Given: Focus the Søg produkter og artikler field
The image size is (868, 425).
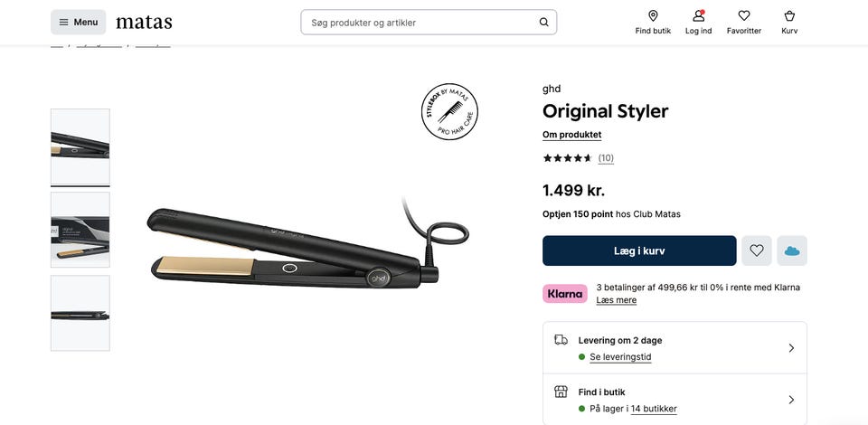Looking at the screenshot, I should (x=420, y=23).
